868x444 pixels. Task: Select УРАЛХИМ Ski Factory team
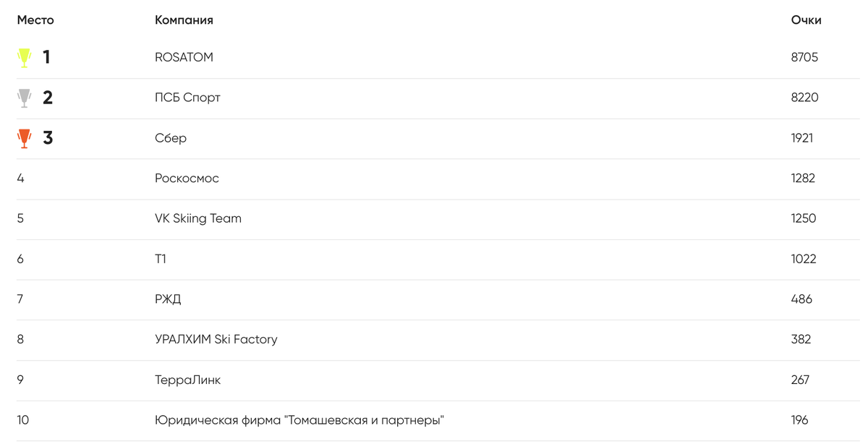click(216, 339)
